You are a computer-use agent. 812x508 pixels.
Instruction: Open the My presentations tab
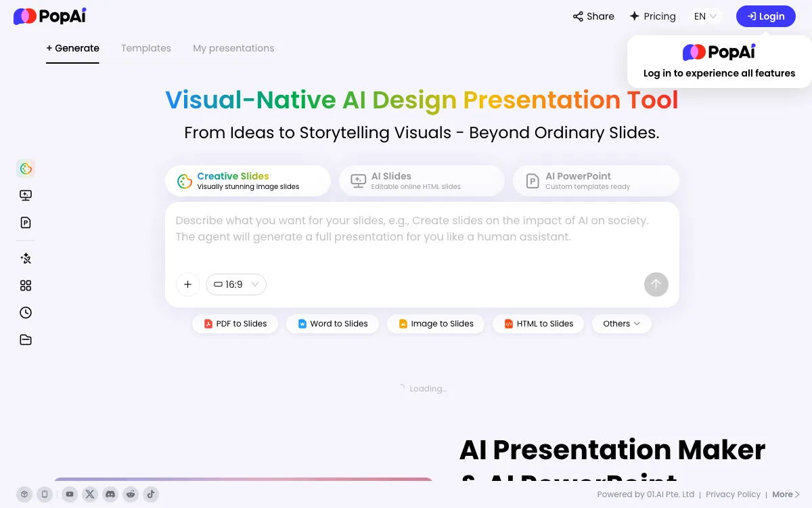[x=233, y=48]
